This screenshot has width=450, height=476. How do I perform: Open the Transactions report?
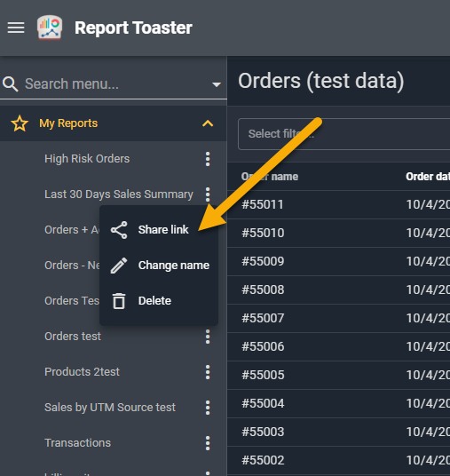point(78,443)
